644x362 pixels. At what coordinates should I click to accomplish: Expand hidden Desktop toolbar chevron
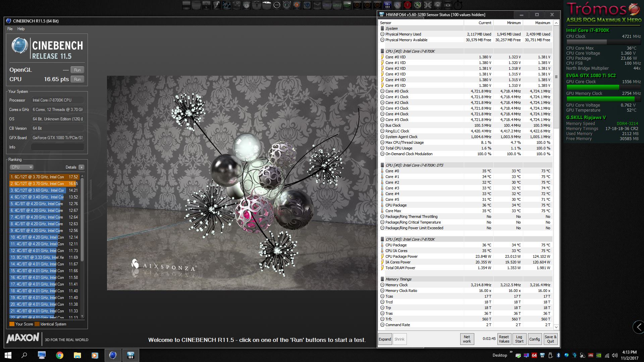(511, 352)
